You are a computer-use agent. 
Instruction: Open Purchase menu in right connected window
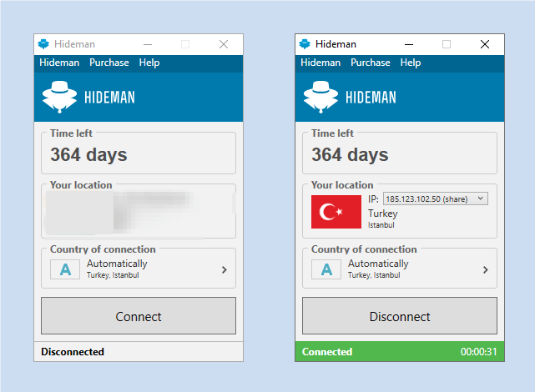371,63
